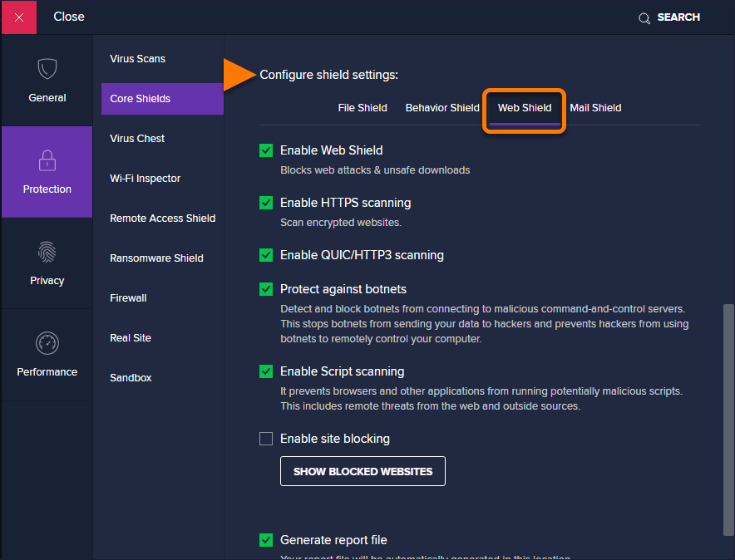
Task: Open Real Site settings
Action: (131, 337)
